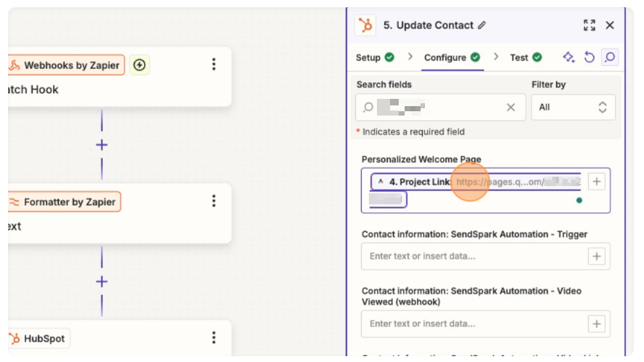Screen dimensions: 644x362
Task: Open Webhooks by Zapier step options menu
Action: (x=213, y=65)
